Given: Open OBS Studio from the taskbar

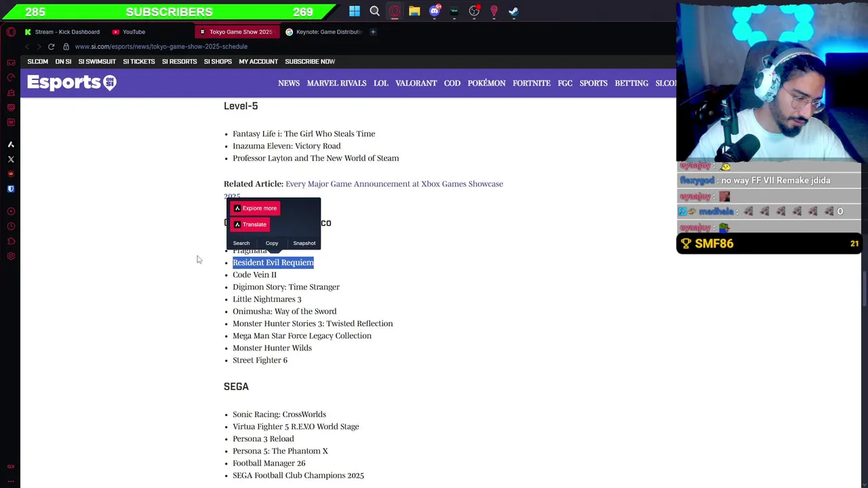Looking at the screenshot, I should pos(474,11).
